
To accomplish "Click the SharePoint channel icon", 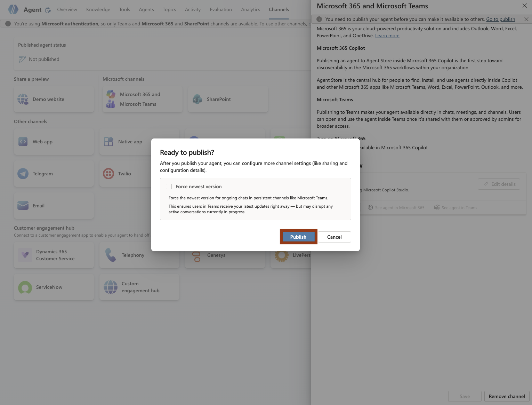I will tap(197, 99).
